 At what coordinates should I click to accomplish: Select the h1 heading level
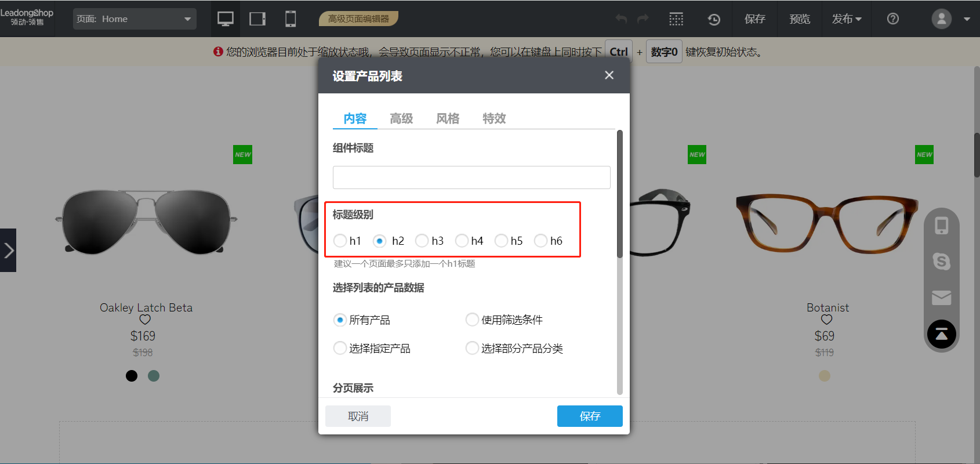pyautogui.click(x=340, y=241)
